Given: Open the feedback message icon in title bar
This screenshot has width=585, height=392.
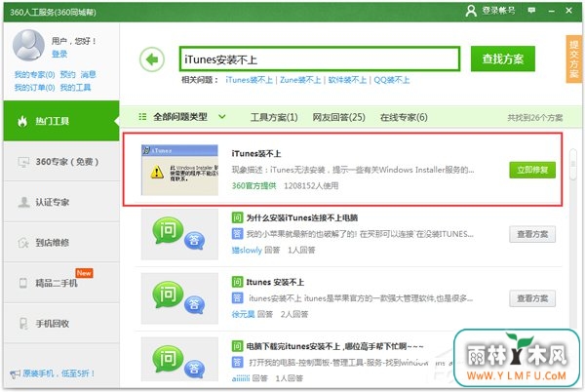Looking at the screenshot, I should pos(531,11).
